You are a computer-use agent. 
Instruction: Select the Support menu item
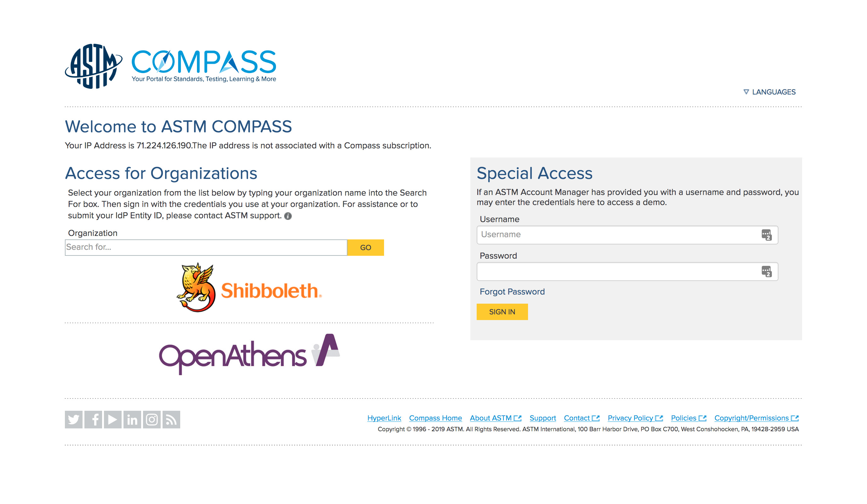[x=542, y=418]
